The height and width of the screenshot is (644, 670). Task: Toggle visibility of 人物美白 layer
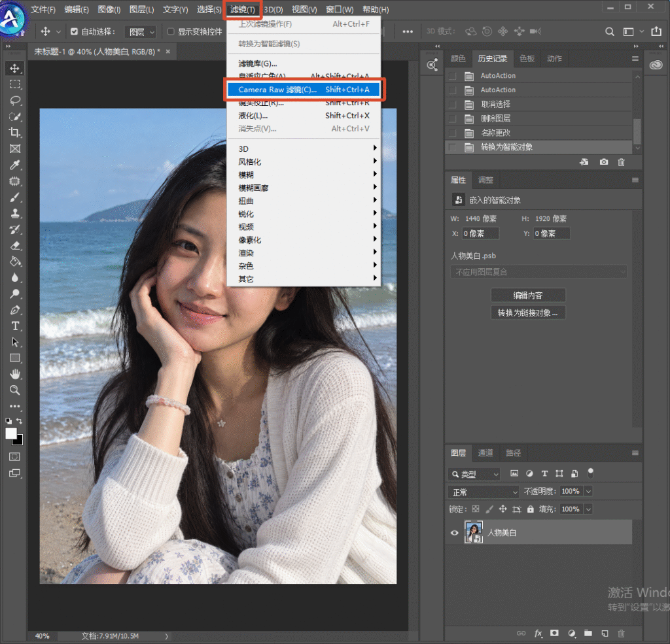pyautogui.click(x=454, y=533)
